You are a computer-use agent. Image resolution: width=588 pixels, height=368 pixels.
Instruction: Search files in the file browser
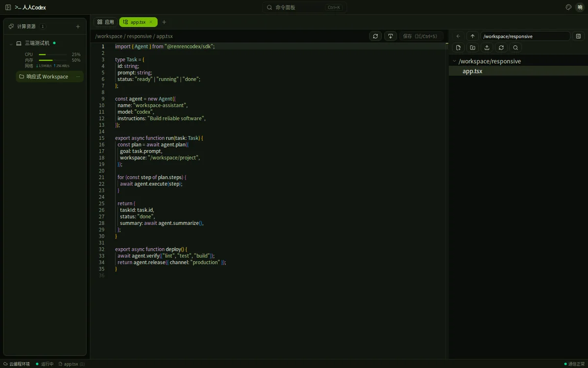click(x=515, y=48)
